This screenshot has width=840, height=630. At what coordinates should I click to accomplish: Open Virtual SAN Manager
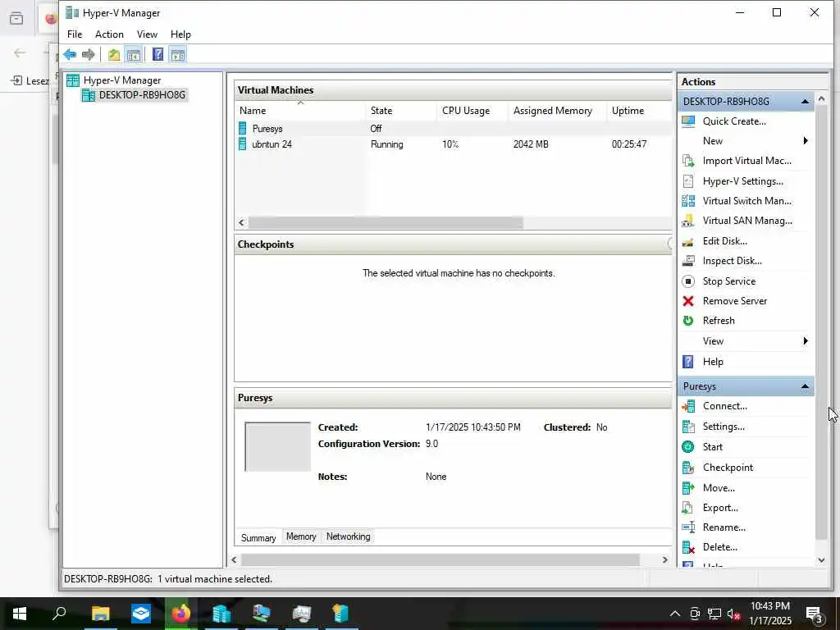tap(747, 221)
